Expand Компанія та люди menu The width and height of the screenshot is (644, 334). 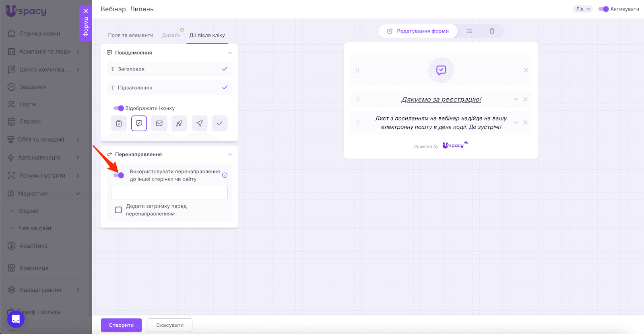coord(78,52)
